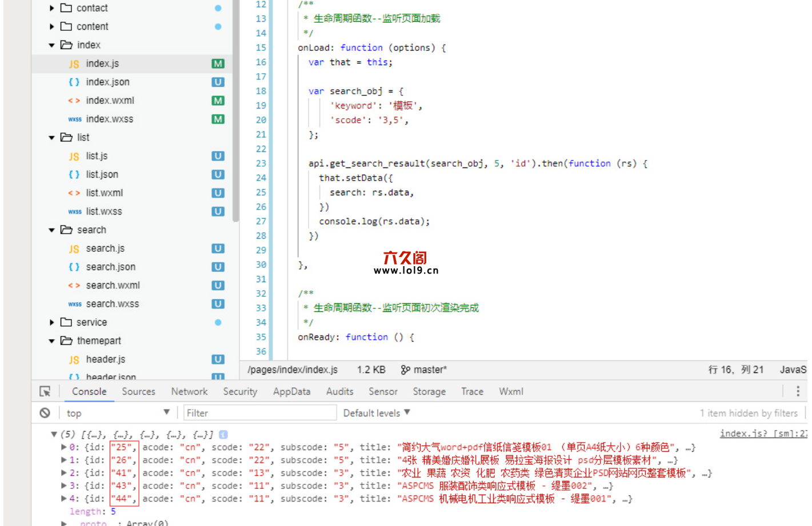Switch to the Wxml tab
The image size is (812, 526).
511,391
